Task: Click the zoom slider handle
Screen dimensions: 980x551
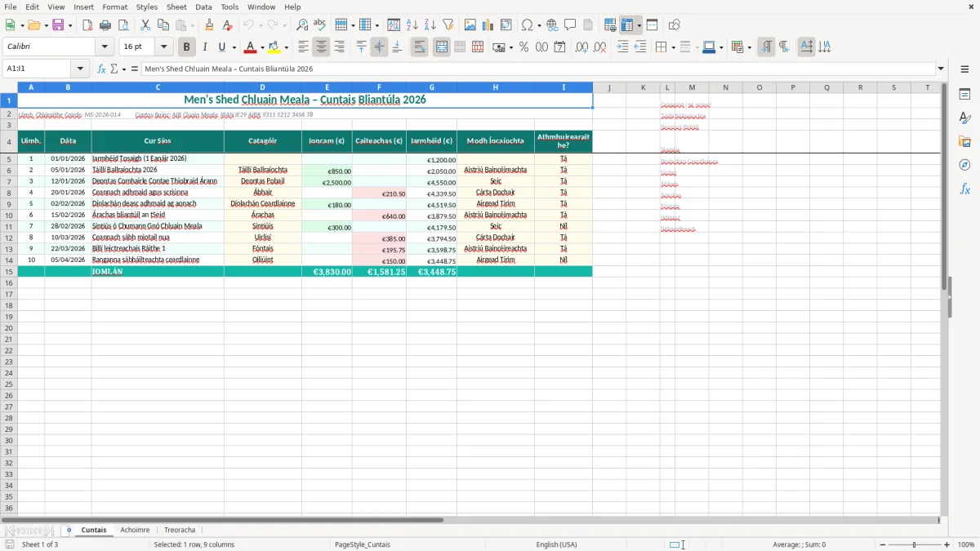Action: tap(915, 544)
